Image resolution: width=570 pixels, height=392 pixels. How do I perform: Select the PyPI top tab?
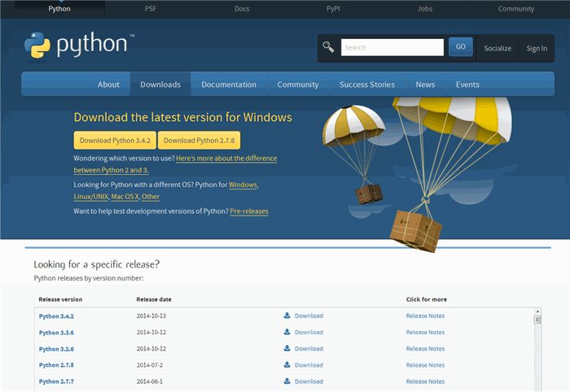(333, 9)
